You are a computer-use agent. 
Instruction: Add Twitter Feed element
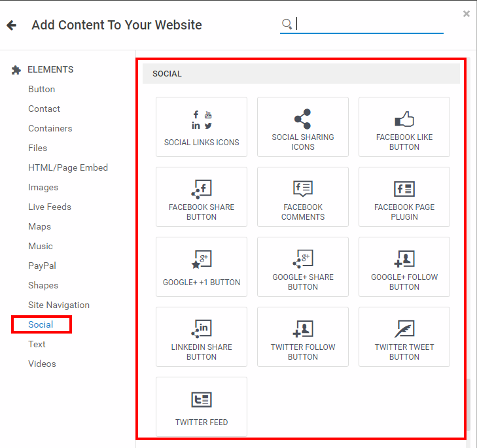(x=202, y=407)
